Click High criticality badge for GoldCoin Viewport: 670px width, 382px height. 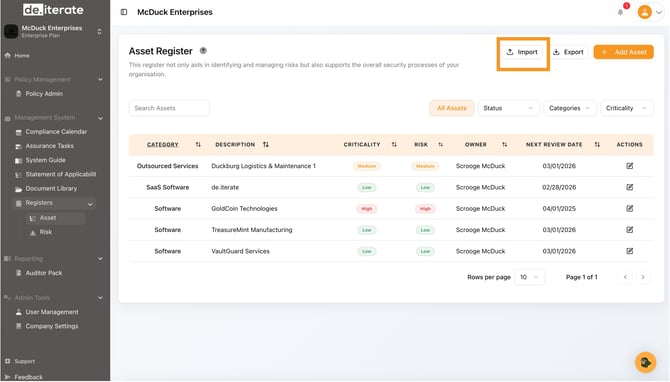(367, 209)
